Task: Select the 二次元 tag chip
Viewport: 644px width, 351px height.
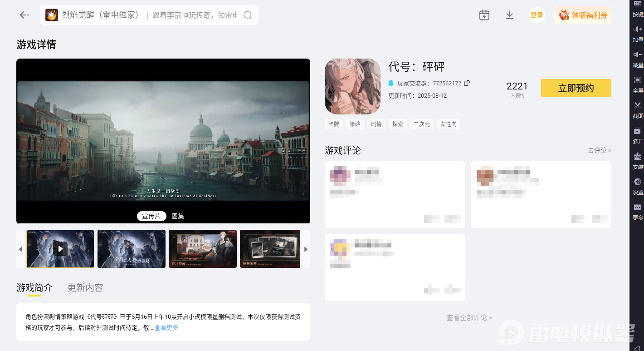Action: (x=421, y=124)
